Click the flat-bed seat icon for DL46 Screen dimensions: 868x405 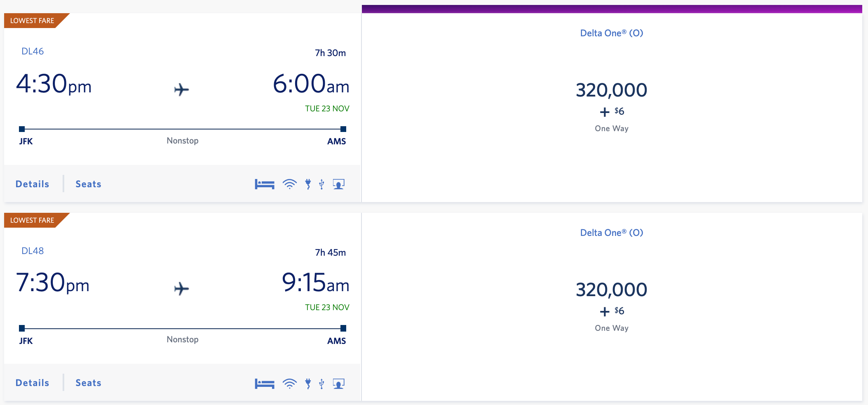[265, 184]
